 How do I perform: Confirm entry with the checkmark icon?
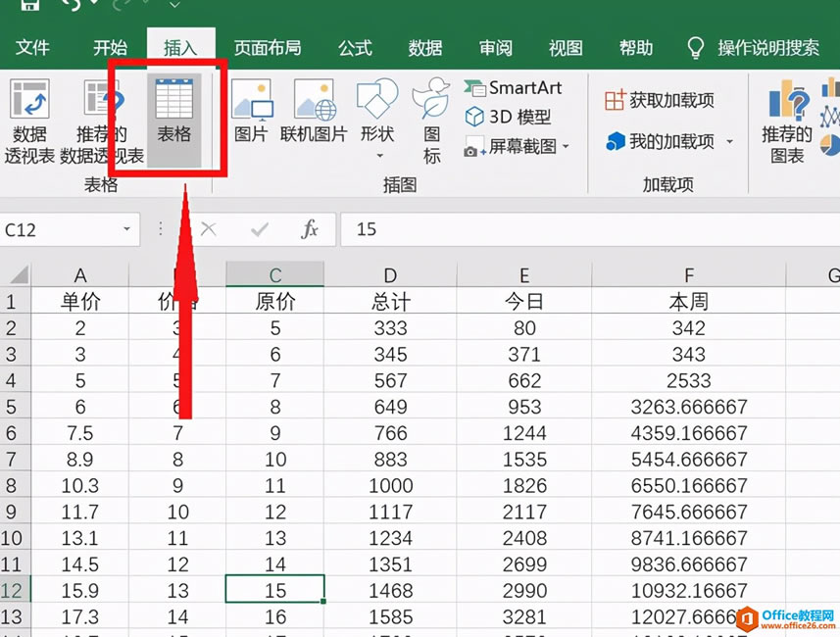pos(260,230)
